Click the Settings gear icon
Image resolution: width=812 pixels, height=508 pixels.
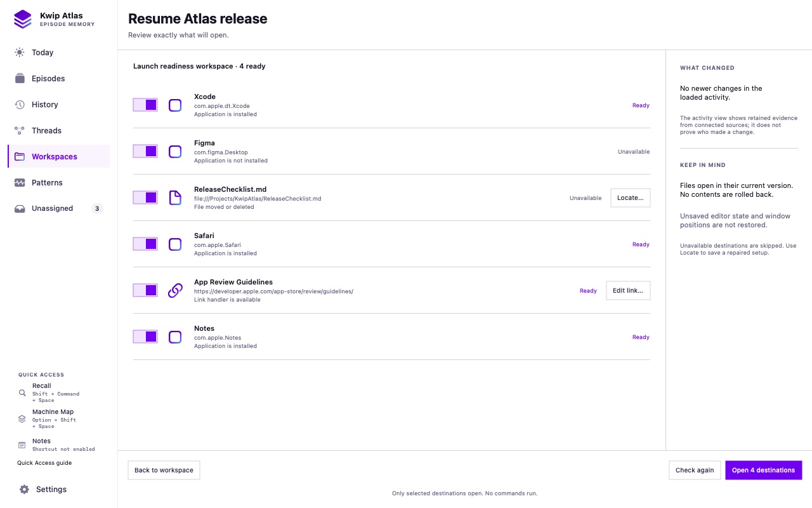point(24,490)
